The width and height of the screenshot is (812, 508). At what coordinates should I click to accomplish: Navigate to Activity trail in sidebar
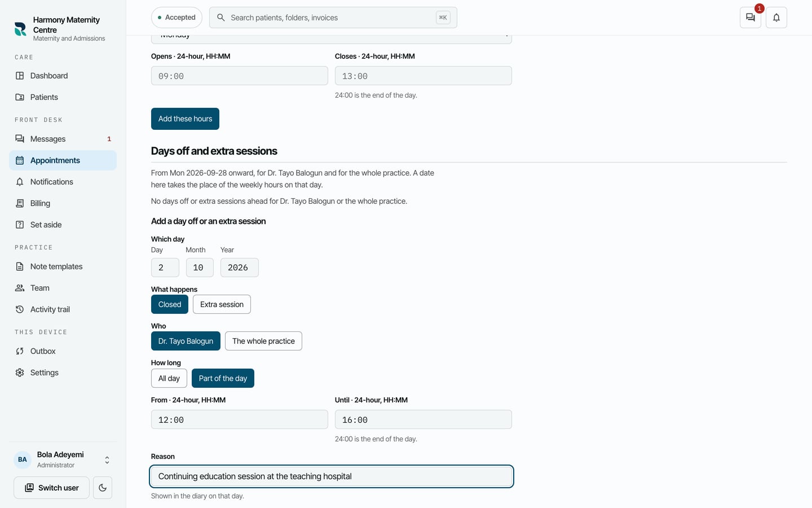(63, 309)
